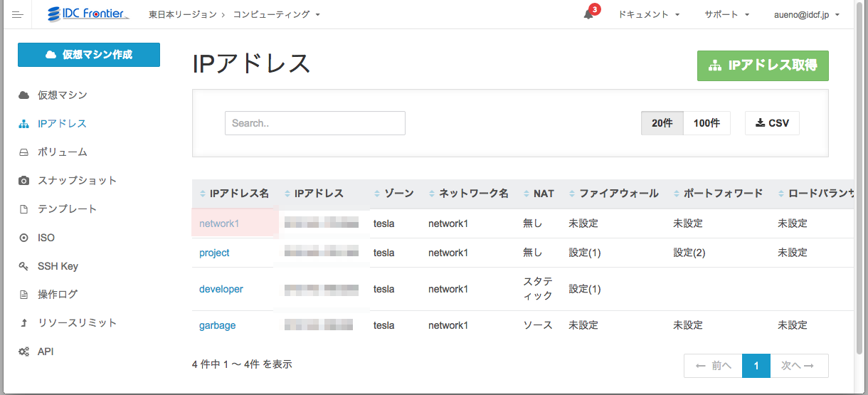The width and height of the screenshot is (868, 395).
Task: Click the cloud icon beside 仮想マシン
Action: pyautogui.click(x=23, y=95)
